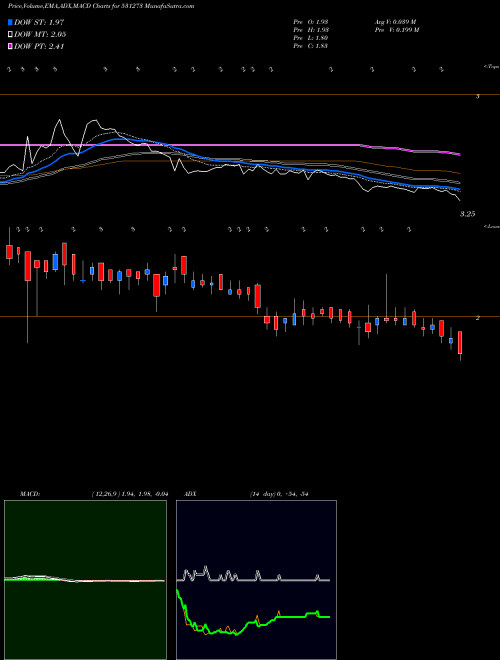Click the blue DOW ST legend swatch
This screenshot has width=500, height=660.
(x=11, y=22)
